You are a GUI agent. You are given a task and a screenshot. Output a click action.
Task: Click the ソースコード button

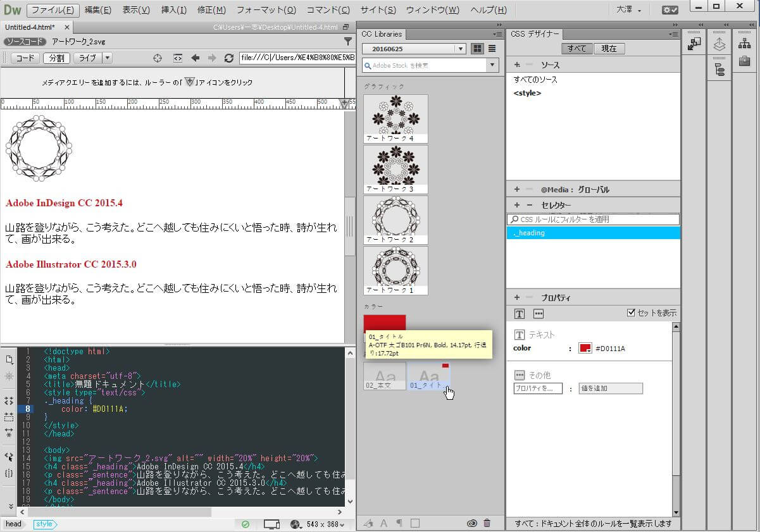click(x=25, y=41)
